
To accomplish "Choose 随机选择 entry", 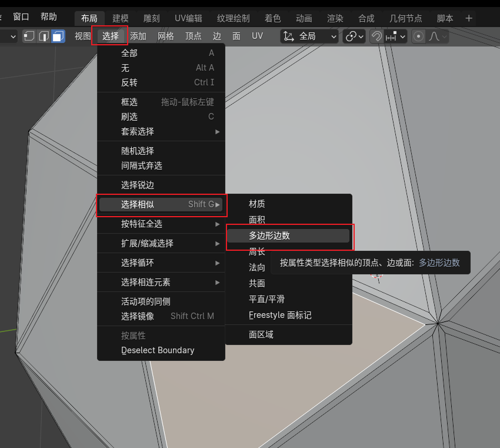I will [x=161, y=151].
